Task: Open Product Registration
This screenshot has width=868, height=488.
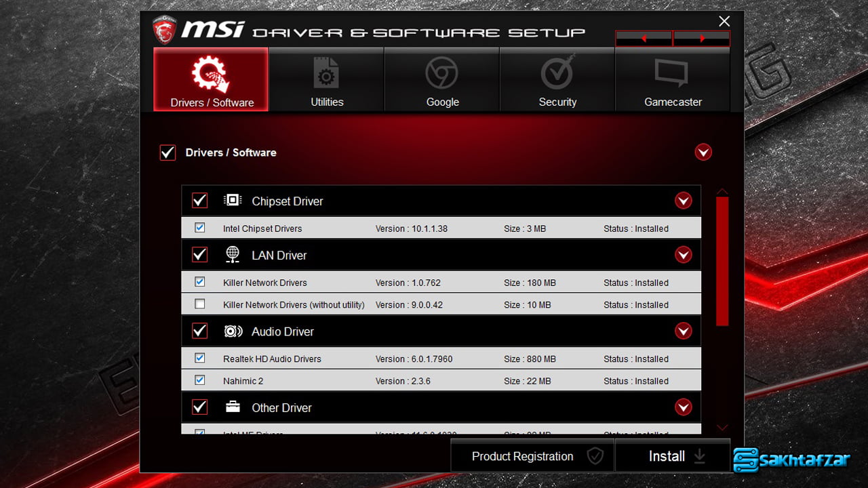Action: tap(532, 456)
